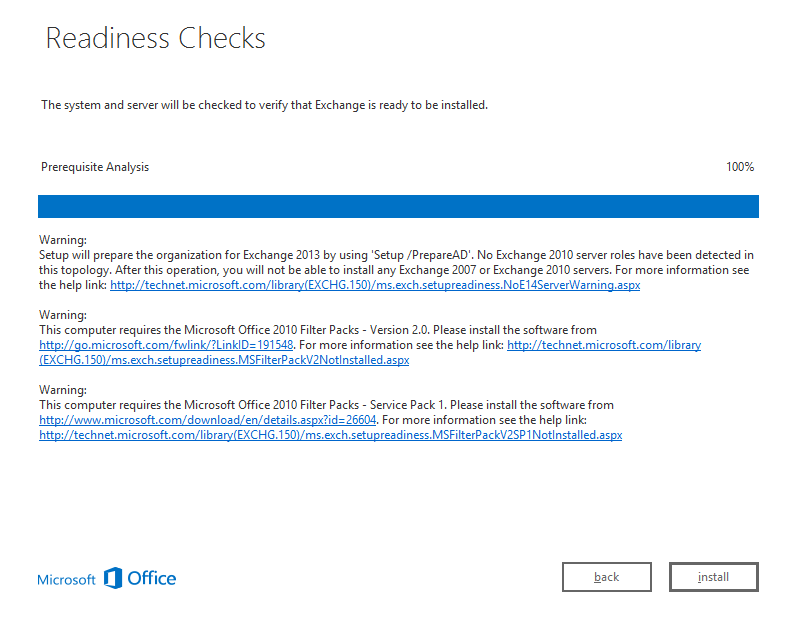Open the MSFilterPackV2SP1NotInstalled help link
The height and width of the screenshot is (625, 791).
[330, 435]
